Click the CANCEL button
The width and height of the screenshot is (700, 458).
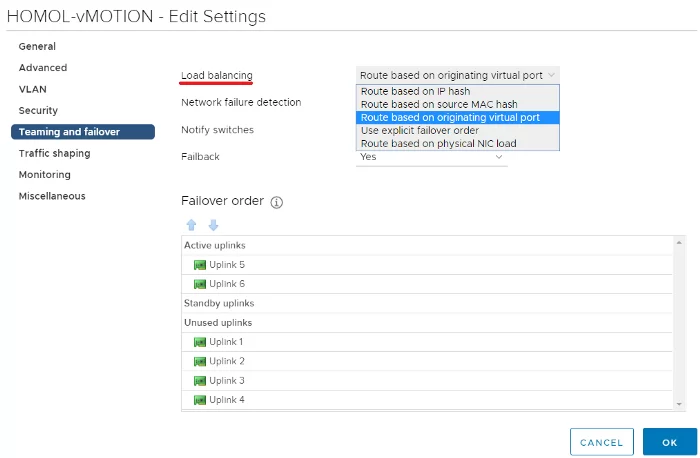[601, 442]
